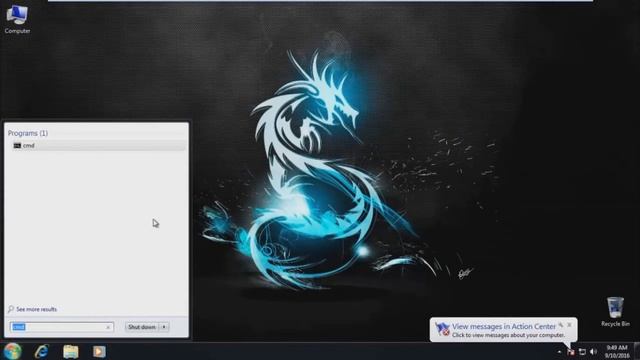Select the cmd program result
Image resolution: width=640 pixels, height=360 pixels.
click(x=99, y=146)
